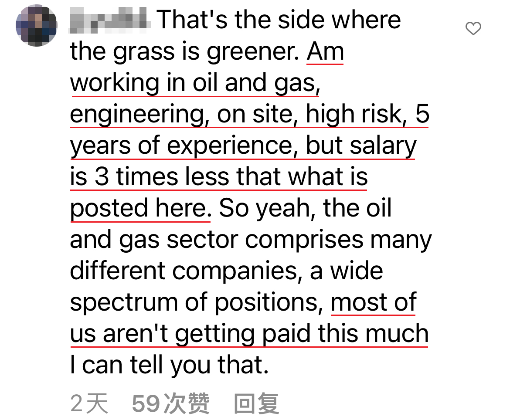Click the phrase "spectrum of positions"
The width and height of the screenshot is (510, 420).
pyautogui.click(x=194, y=302)
